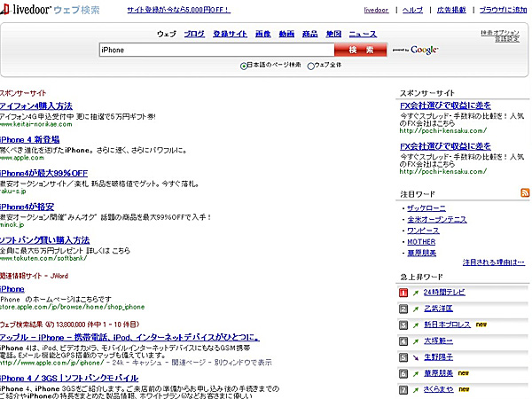Select the ウェブ search tab

(167, 34)
